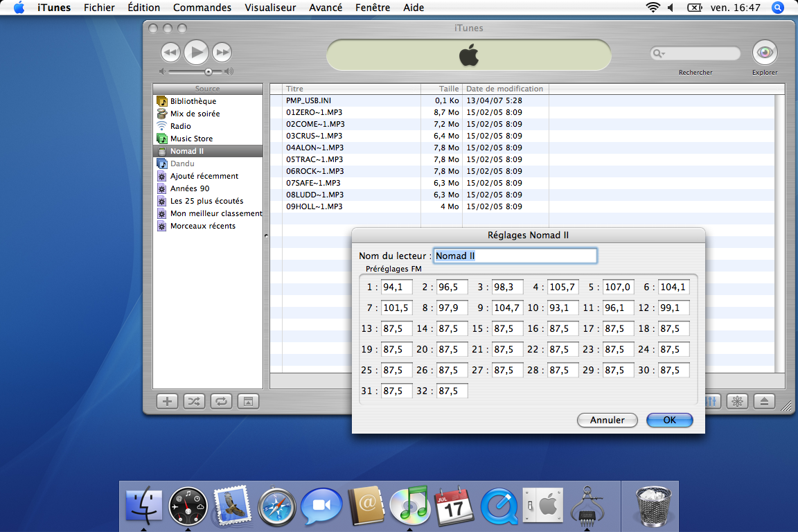This screenshot has width=798, height=532.
Task: Select Radio in the Source list
Action: click(x=208, y=126)
